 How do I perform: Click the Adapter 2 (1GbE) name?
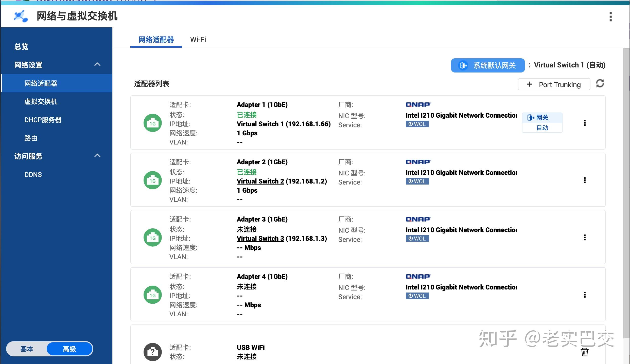pos(262,162)
